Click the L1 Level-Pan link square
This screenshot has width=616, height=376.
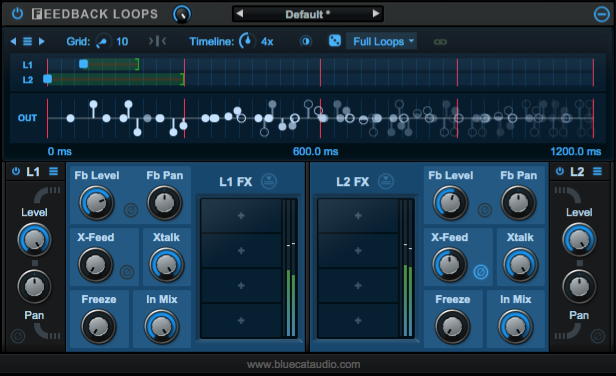pyautogui.click(x=35, y=263)
